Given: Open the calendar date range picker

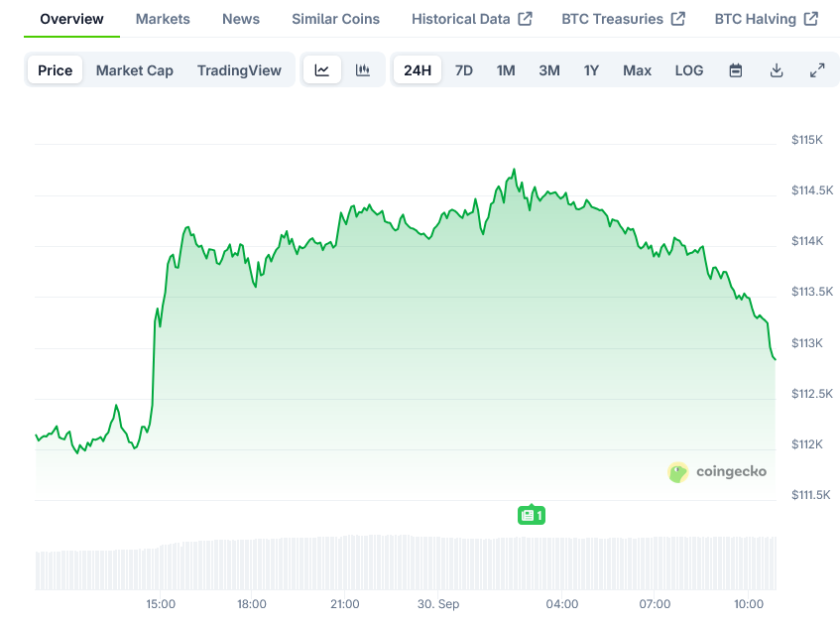Looking at the screenshot, I should click(x=736, y=70).
